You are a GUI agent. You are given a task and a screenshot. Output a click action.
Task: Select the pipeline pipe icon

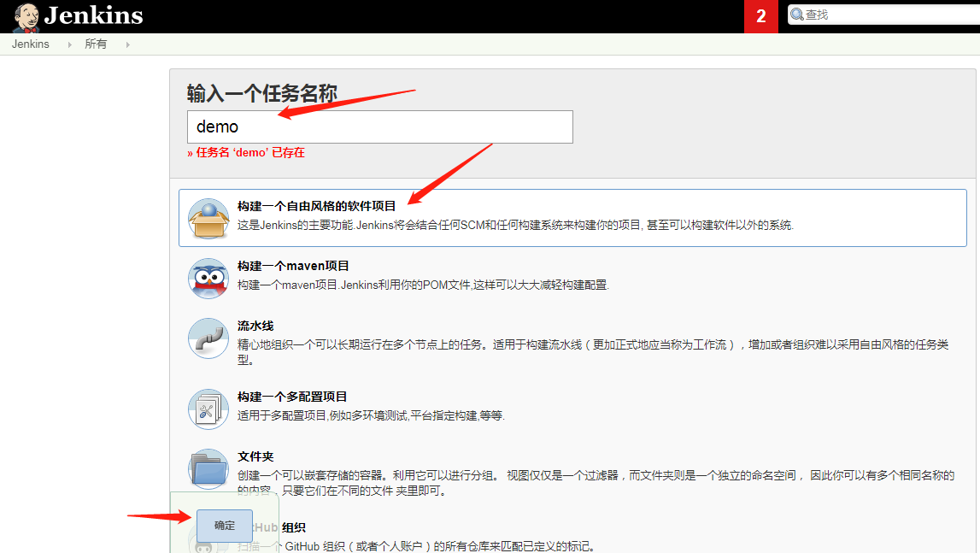(x=208, y=338)
